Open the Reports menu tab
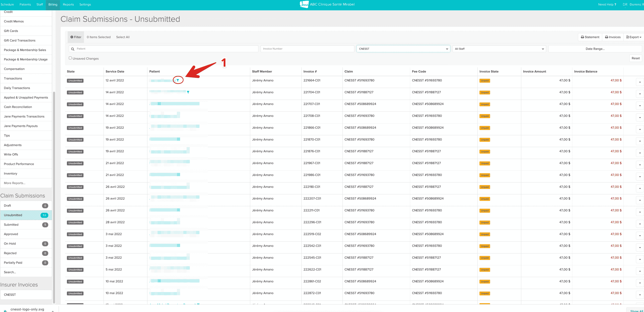 pos(68,4)
